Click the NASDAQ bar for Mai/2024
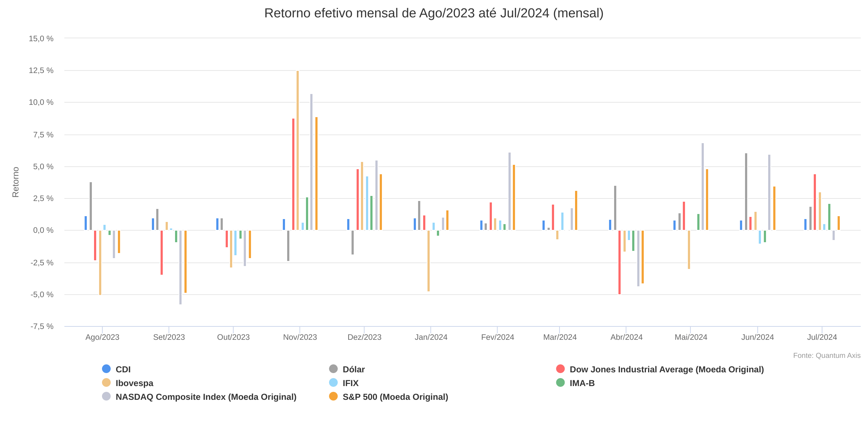 pyautogui.click(x=703, y=187)
